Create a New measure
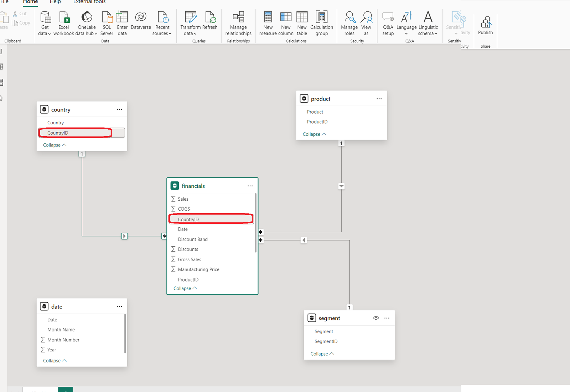This screenshot has height=392, width=570. pos(268,22)
